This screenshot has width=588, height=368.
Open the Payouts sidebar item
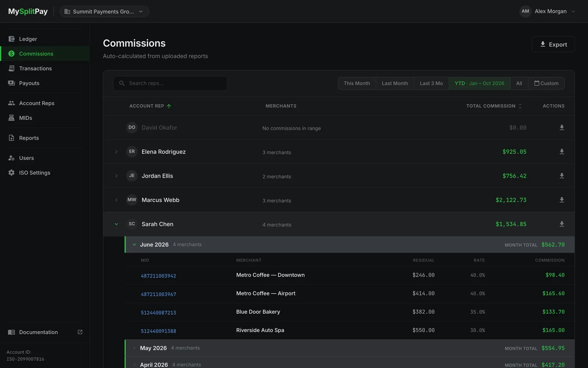click(45, 83)
